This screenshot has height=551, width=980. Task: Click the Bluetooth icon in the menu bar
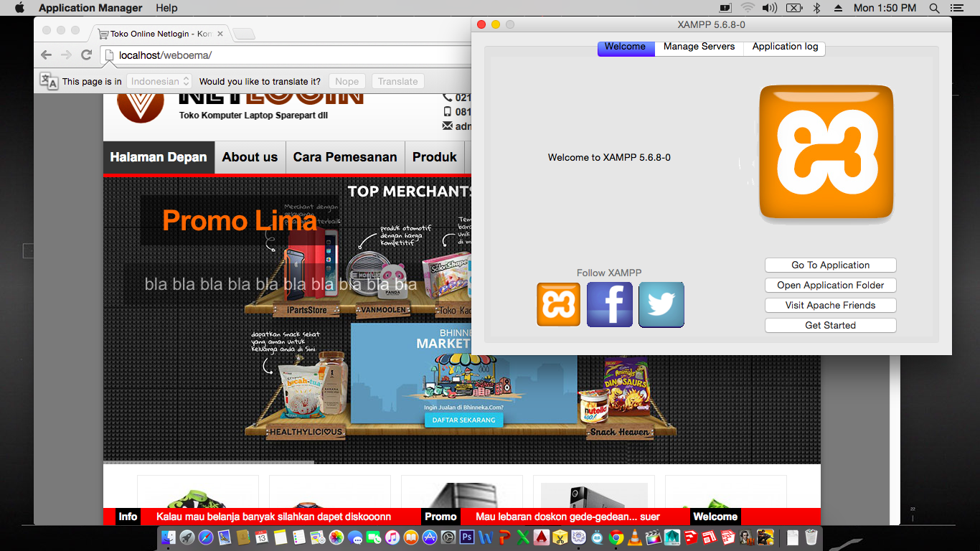(x=816, y=8)
